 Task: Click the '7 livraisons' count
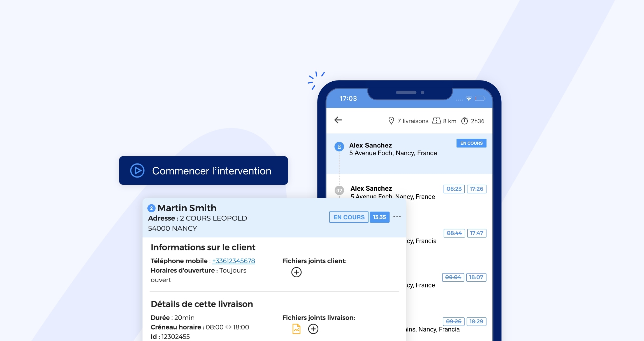[413, 121]
